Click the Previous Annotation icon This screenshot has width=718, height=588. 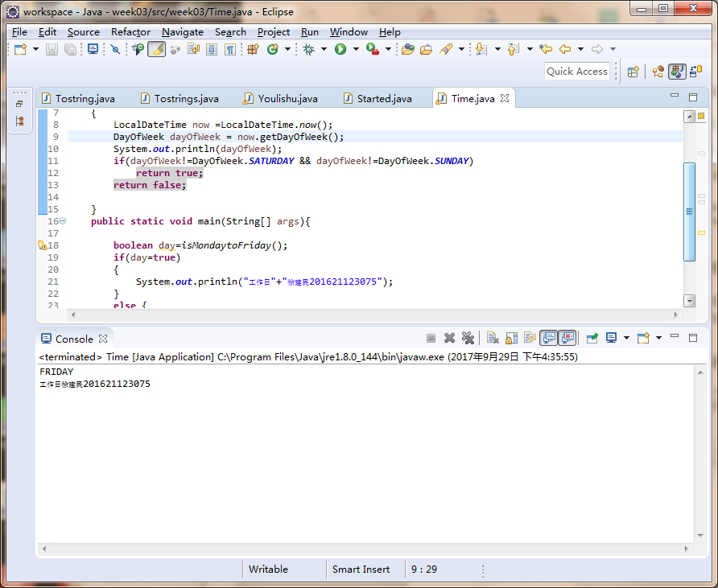[514, 49]
